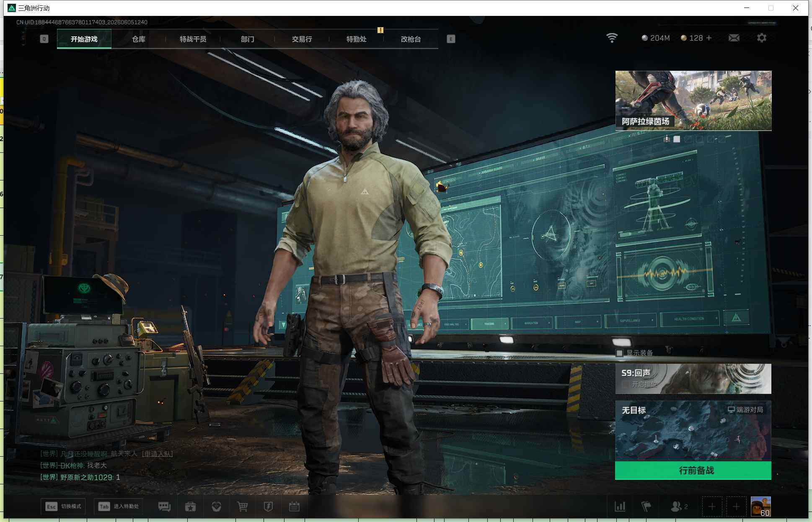Check the Wi-Fi network status icon
Screen dimensions: 812x522
pos(612,38)
